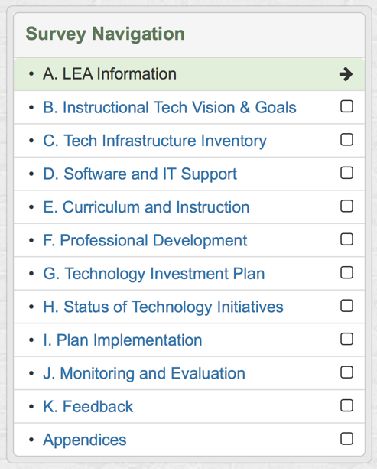Open J. Monitoring and Evaluation link
This screenshot has width=377, height=469.
pyautogui.click(x=144, y=374)
